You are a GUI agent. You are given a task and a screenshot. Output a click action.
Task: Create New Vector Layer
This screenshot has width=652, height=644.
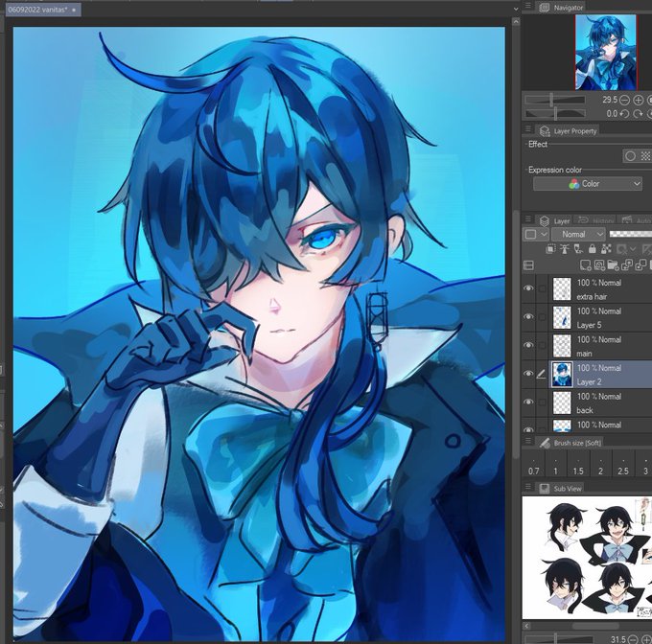point(599,265)
